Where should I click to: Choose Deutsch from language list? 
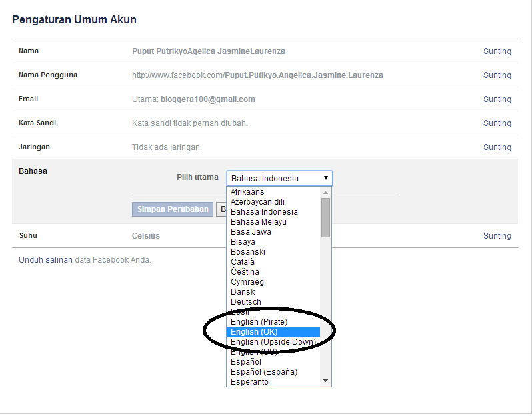(273, 302)
